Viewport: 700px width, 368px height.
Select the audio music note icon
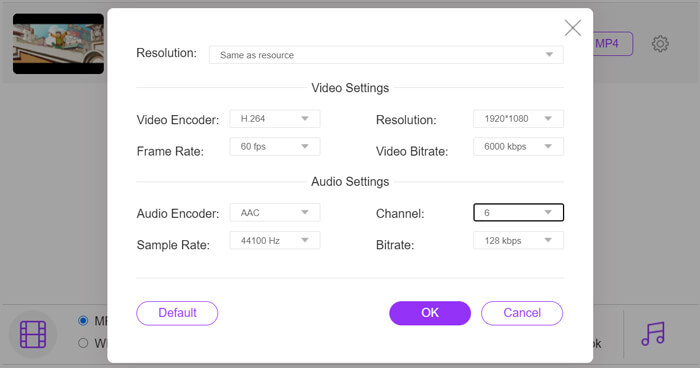[x=653, y=334]
